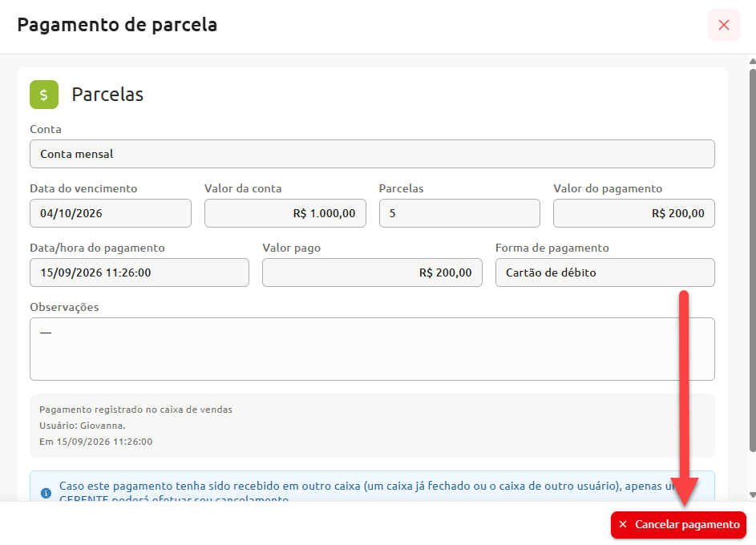
Task: Click the scrollbar down arrow
Action: (753, 495)
